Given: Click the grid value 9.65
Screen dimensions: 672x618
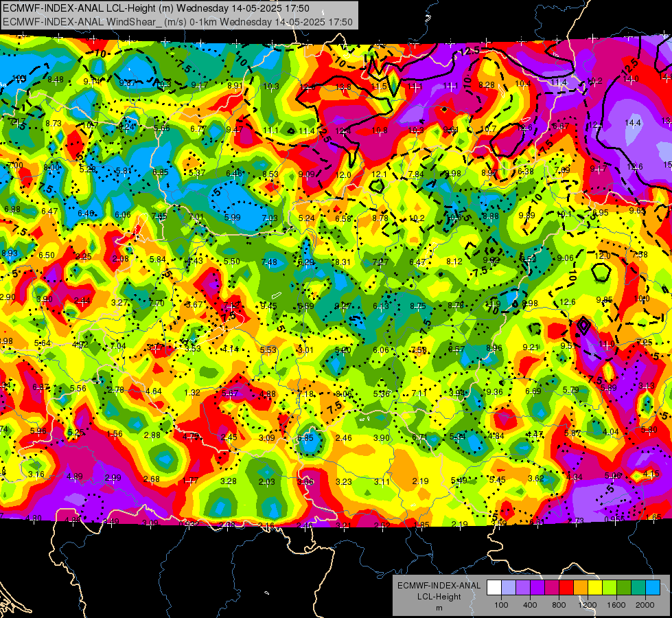Looking at the screenshot, I should (x=637, y=211).
